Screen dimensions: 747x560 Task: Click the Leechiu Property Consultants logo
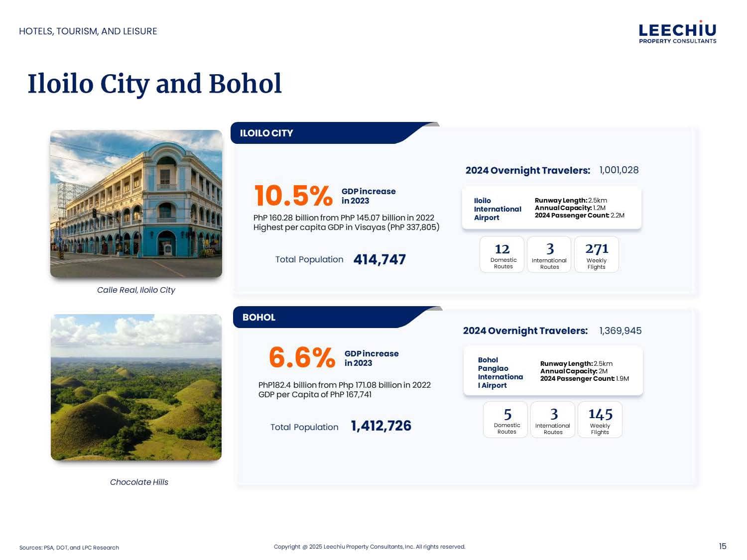pos(677,33)
